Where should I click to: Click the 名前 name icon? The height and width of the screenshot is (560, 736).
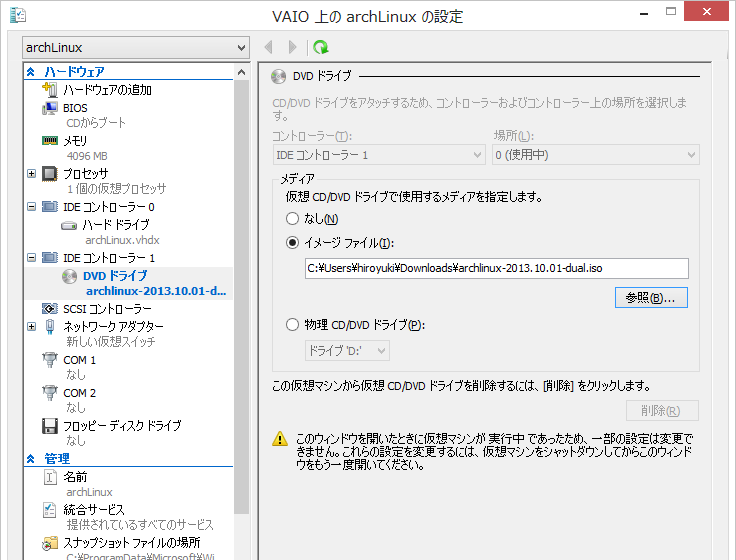pos(50,477)
